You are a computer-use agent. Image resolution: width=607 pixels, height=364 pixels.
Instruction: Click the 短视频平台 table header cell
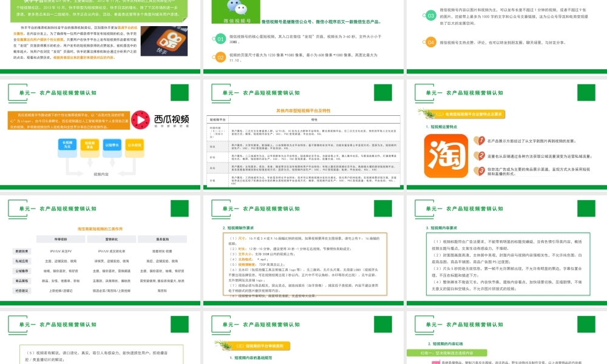(219, 119)
